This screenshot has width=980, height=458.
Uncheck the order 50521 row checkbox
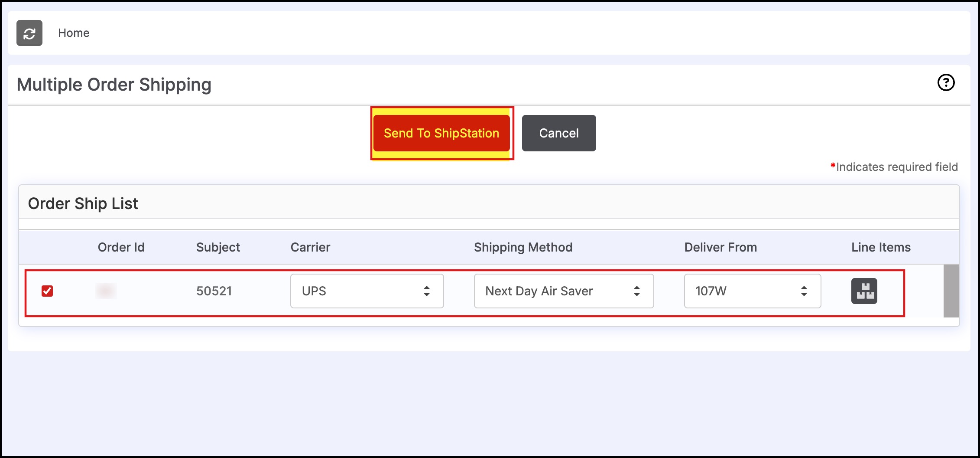pos(47,291)
